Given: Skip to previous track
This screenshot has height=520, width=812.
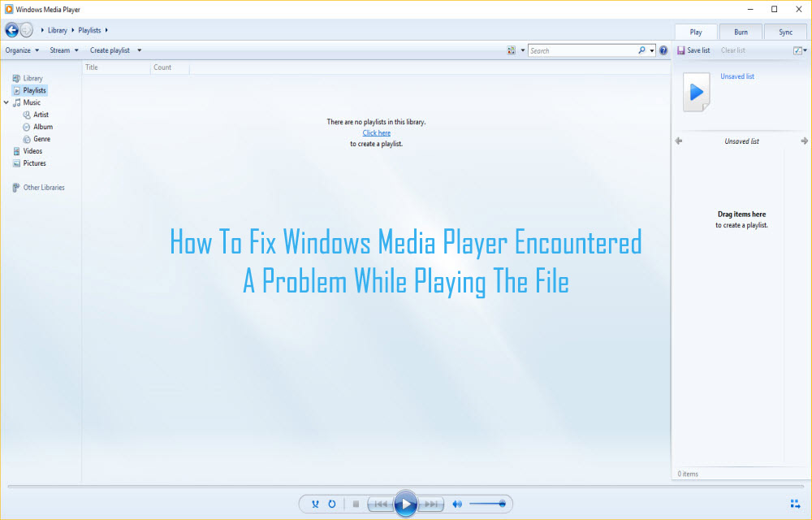Looking at the screenshot, I should coord(380,504).
